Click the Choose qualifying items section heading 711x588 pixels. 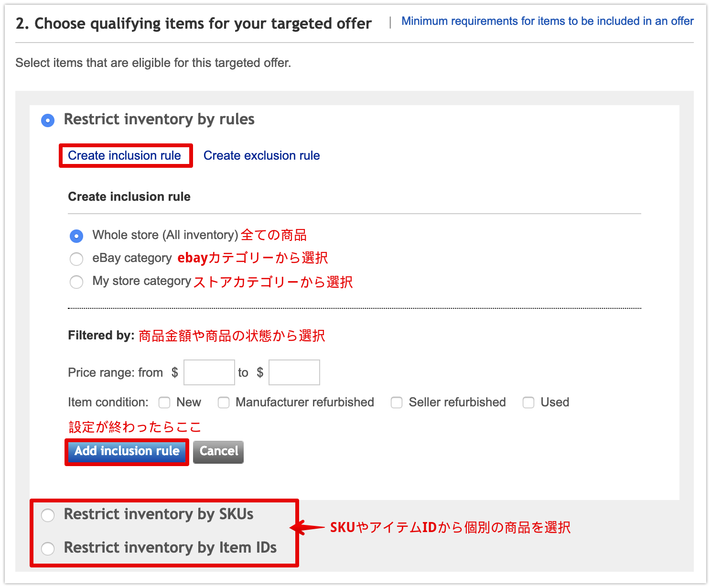point(194,23)
